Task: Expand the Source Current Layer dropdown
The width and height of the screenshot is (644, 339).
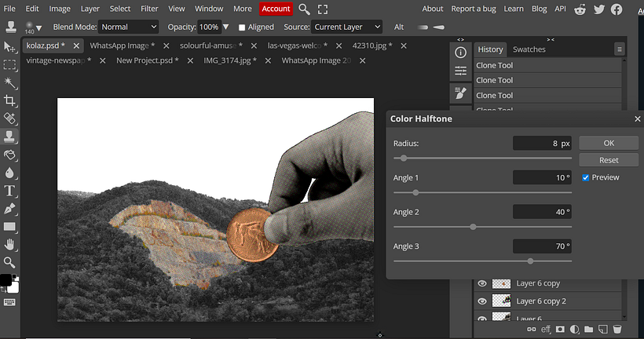Action: tap(346, 27)
